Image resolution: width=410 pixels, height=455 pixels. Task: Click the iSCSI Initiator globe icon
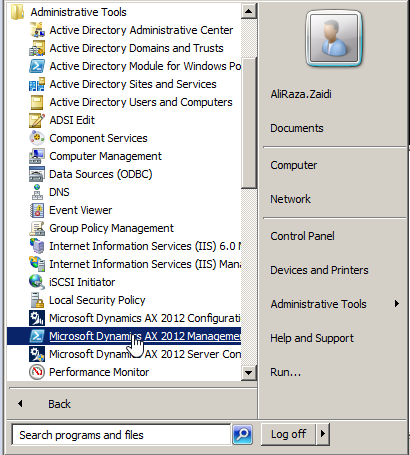37,282
